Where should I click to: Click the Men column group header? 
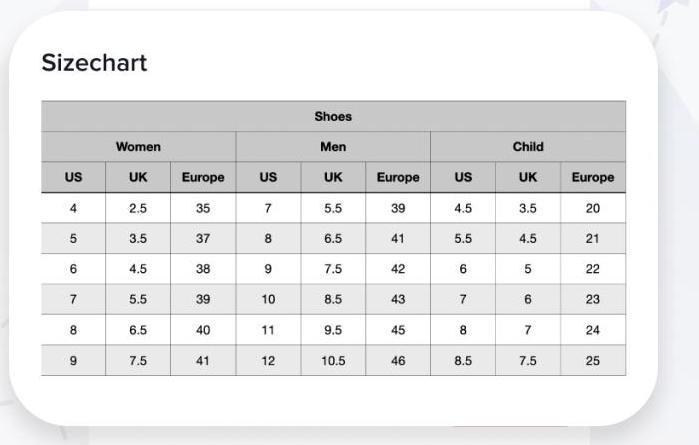click(333, 147)
